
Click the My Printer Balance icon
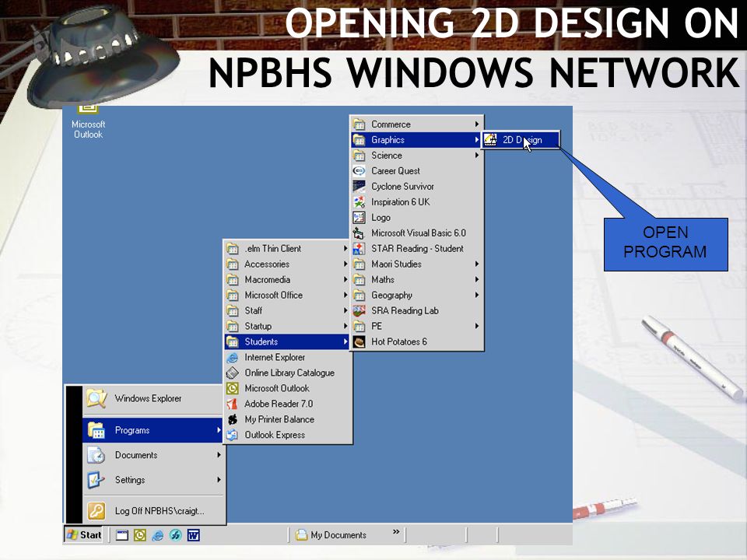click(232, 419)
